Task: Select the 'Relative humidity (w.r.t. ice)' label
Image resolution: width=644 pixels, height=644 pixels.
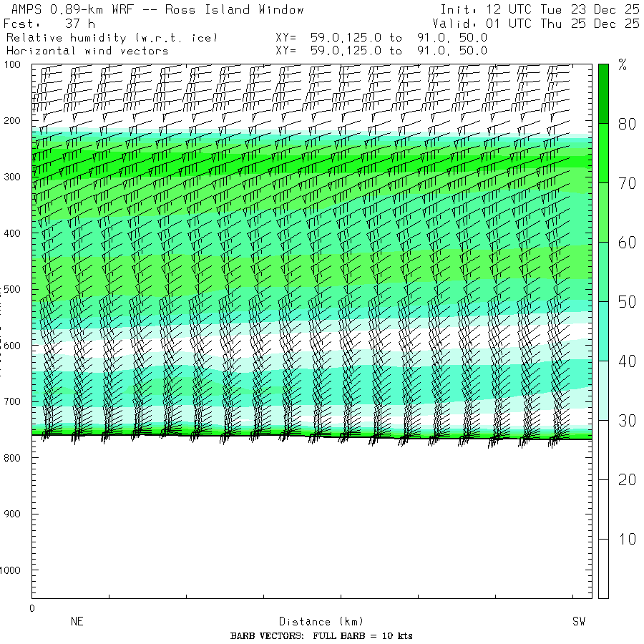Action: (112, 37)
